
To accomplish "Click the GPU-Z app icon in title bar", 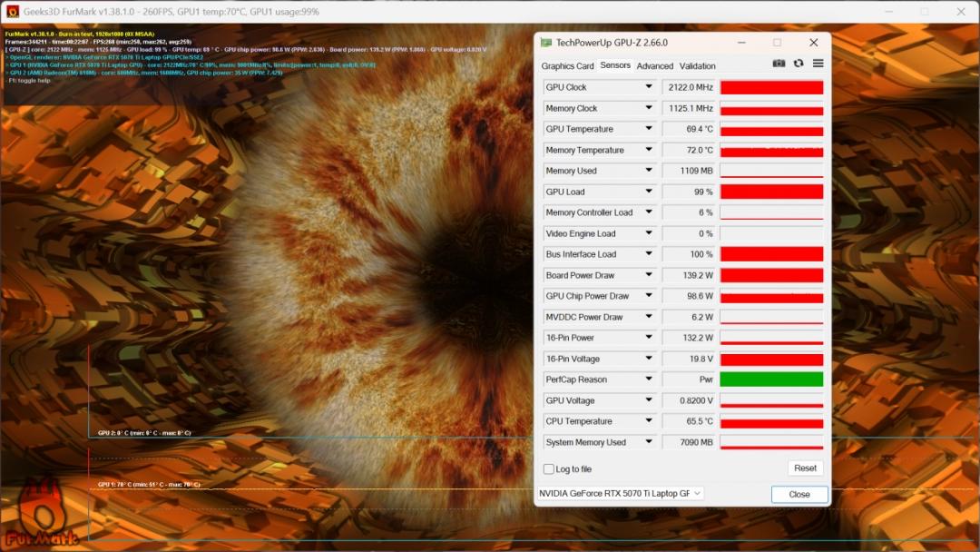I will (545, 43).
